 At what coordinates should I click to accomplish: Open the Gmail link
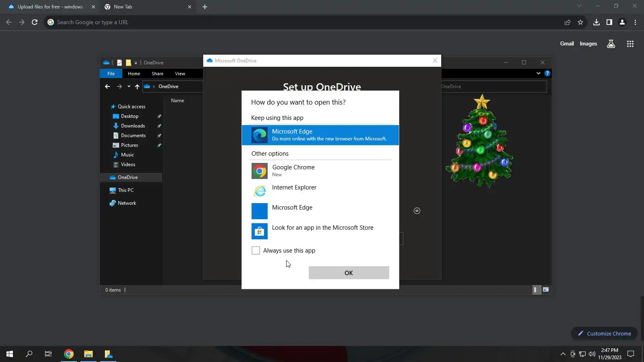point(567,44)
